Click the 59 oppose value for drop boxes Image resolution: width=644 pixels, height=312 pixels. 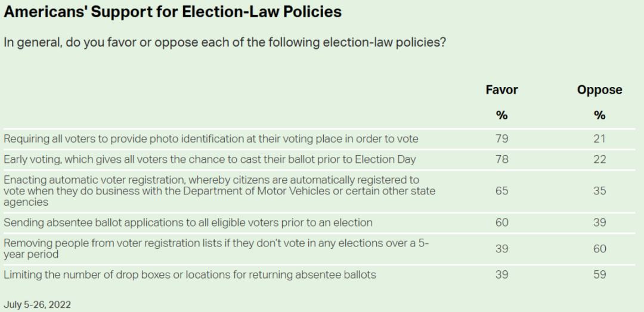(x=599, y=274)
